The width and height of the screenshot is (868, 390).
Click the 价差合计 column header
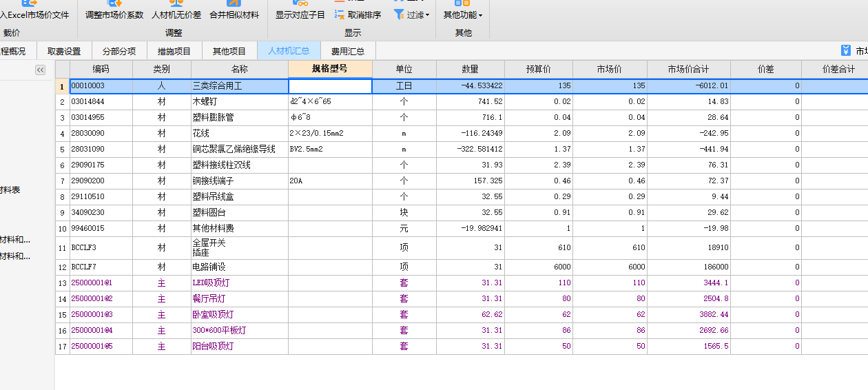[835, 70]
